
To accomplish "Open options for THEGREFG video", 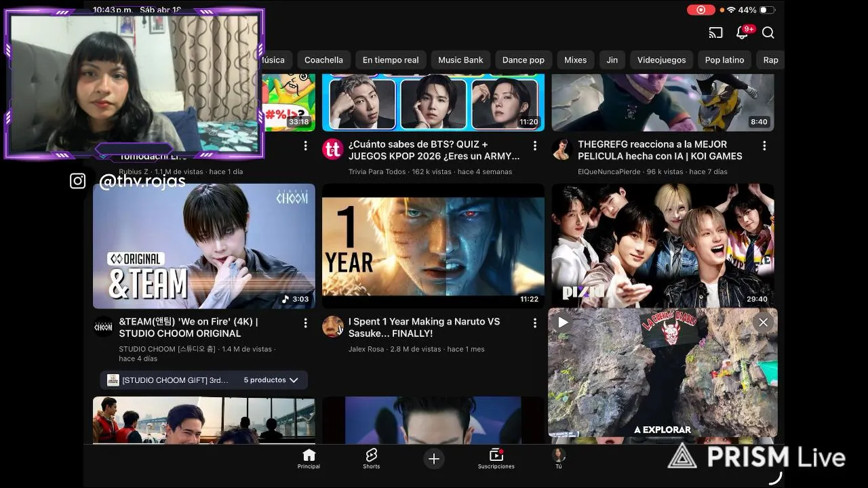I will click(x=764, y=146).
